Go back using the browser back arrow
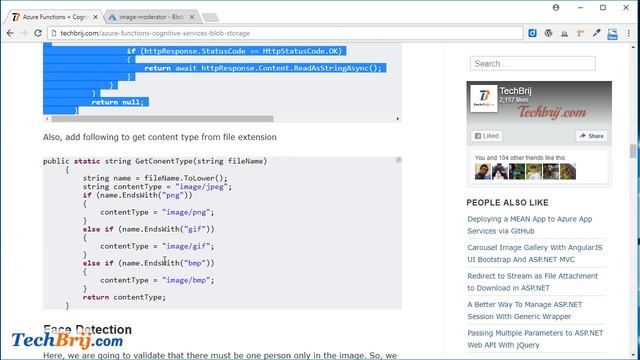This screenshot has height=360, width=640. tap(10, 33)
